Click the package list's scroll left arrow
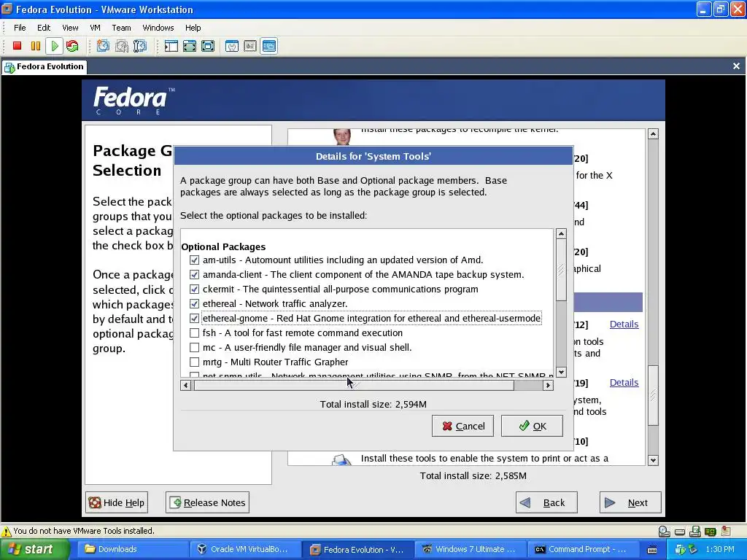747x560 pixels. (186, 385)
